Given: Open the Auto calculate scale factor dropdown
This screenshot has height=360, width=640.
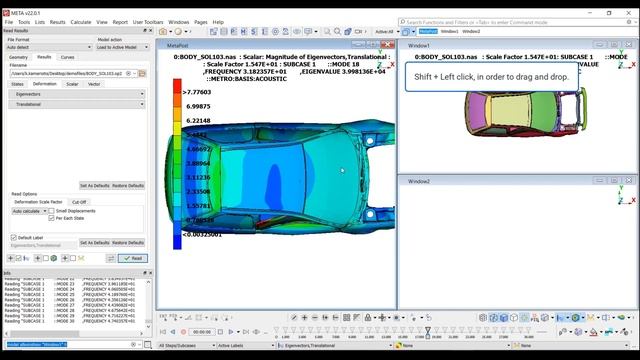Looking at the screenshot, I should [29, 211].
